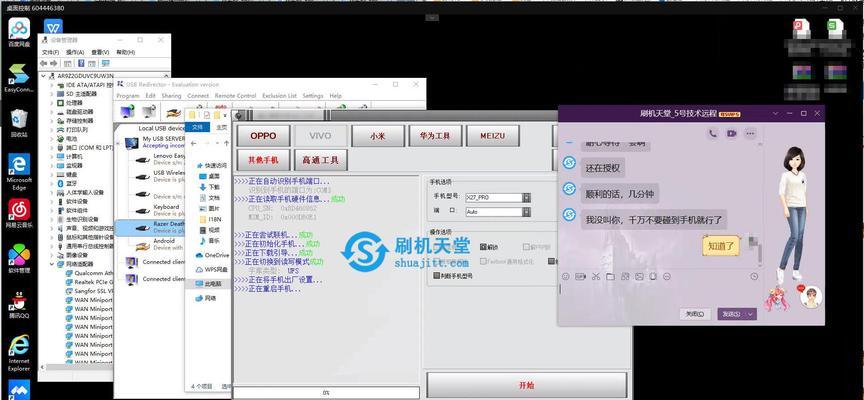Click the 其他手机 button
The height and width of the screenshot is (400, 864).
coord(263,160)
